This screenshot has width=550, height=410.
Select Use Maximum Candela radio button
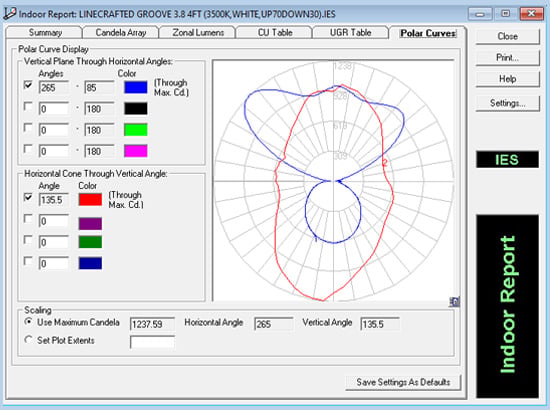[x=29, y=322]
